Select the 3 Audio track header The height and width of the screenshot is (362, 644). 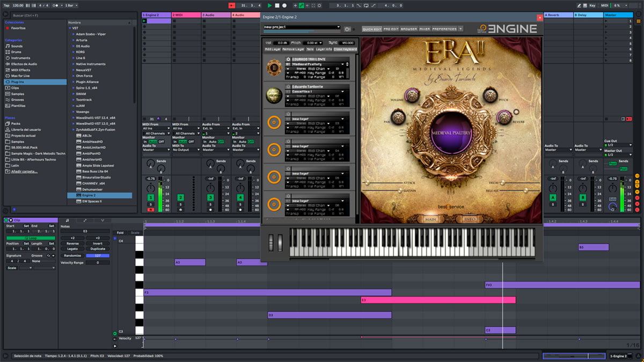[x=216, y=15]
